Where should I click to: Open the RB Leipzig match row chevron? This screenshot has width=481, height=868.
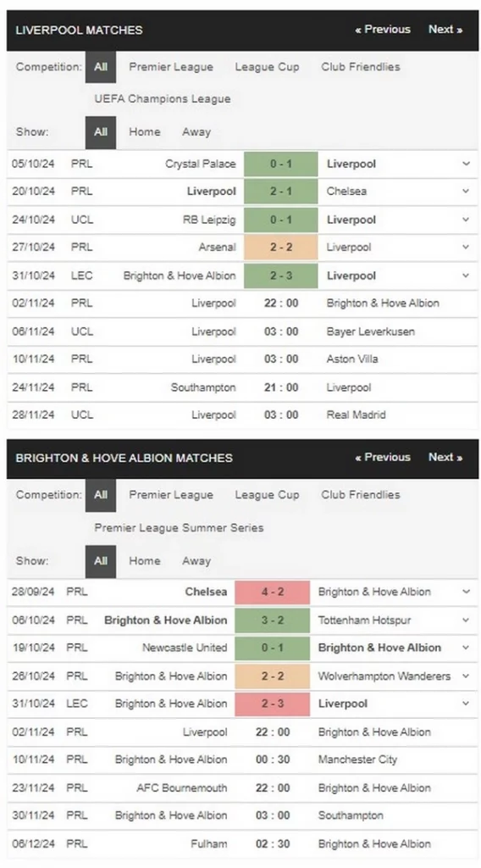click(466, 220)
